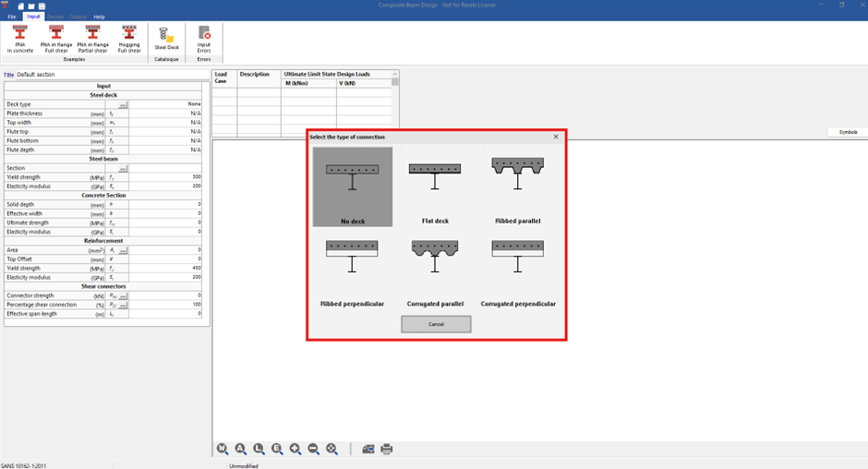Click the export drawing icon beside printer
Screen dimensions: 868x469
(x=368, y=449)
